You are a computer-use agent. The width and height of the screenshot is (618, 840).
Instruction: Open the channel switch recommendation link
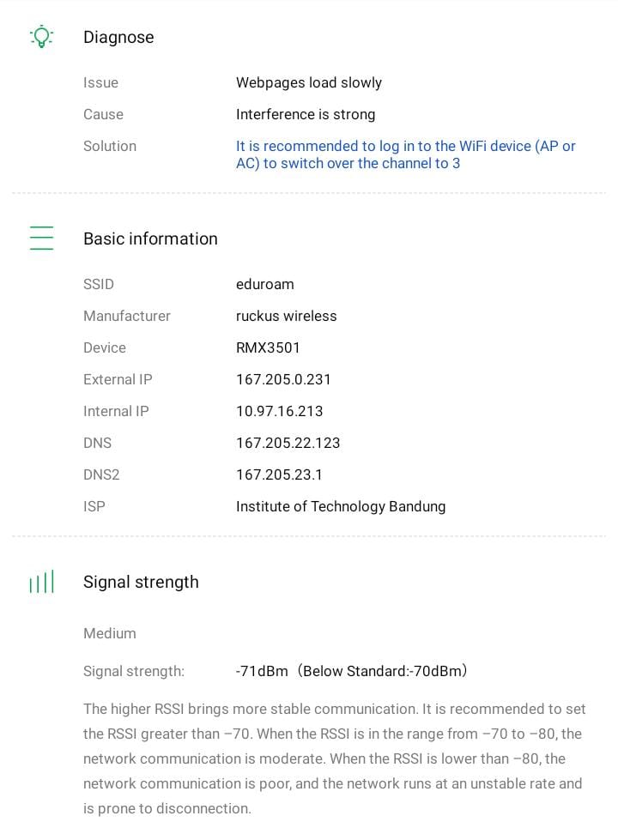tap(405, 154)
